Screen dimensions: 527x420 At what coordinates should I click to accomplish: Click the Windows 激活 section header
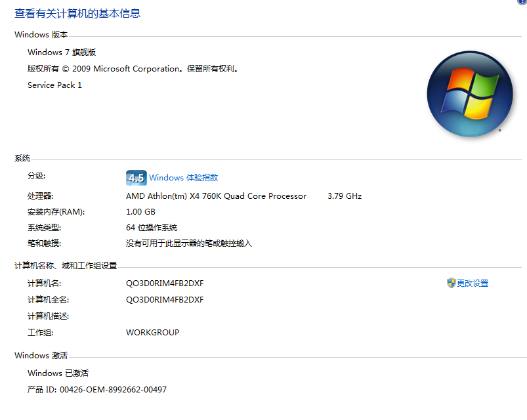click(x=41, y=356)
